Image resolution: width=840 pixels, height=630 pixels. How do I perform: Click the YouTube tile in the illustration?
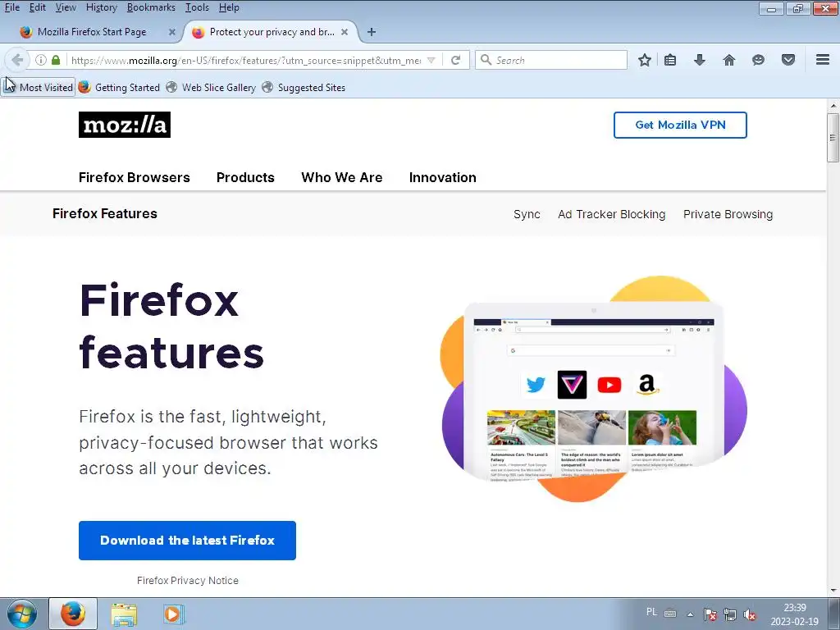(x=609, y=385)
